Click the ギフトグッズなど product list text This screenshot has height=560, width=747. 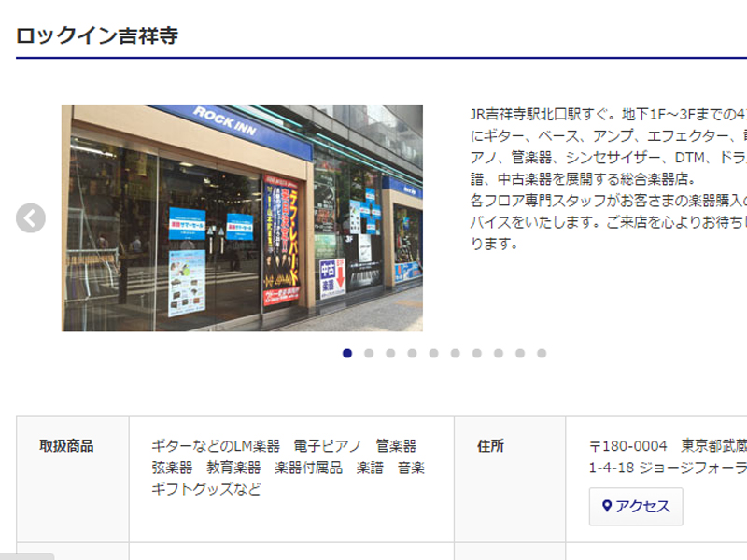[206, 489]
